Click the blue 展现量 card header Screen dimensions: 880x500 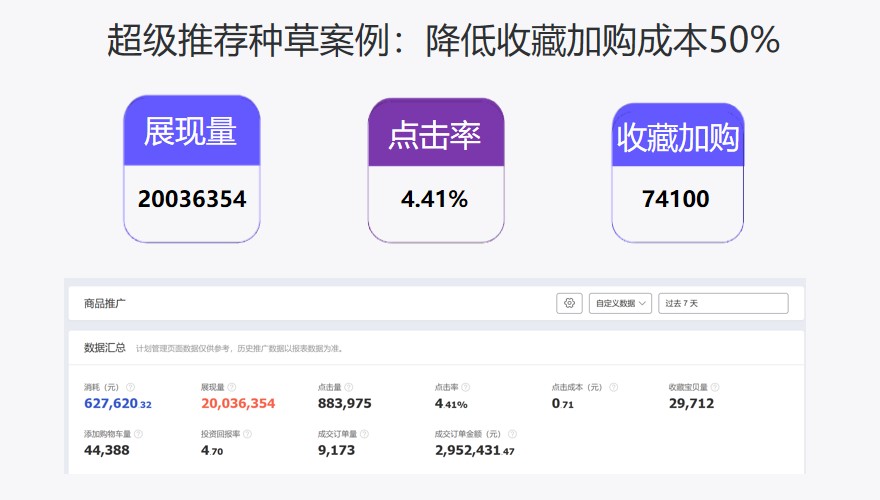click(x=191, y=131)
